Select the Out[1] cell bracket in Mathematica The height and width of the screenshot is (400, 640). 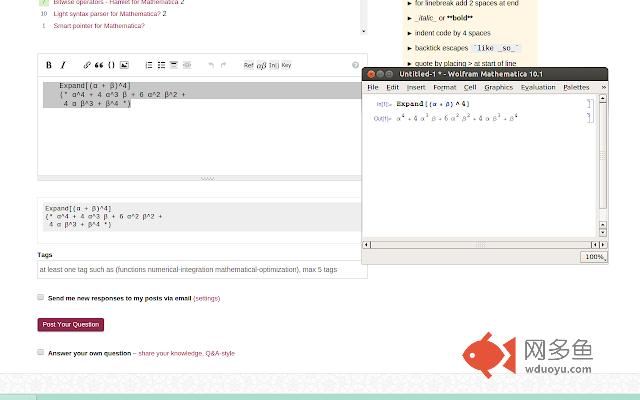(x=589, y=118)
